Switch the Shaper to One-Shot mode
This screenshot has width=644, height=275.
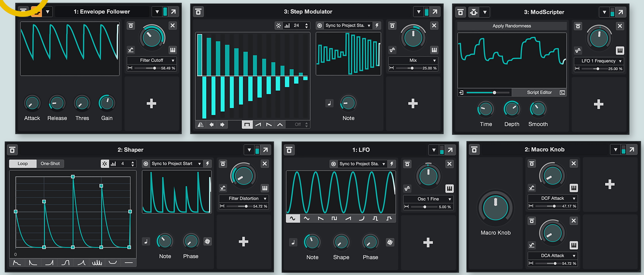point(50,164)
